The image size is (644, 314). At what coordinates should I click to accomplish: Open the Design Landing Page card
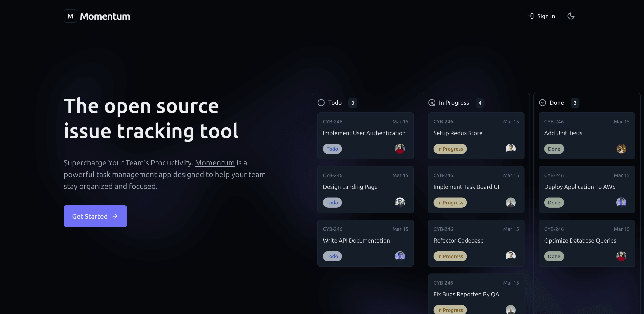tap(366, 190)
